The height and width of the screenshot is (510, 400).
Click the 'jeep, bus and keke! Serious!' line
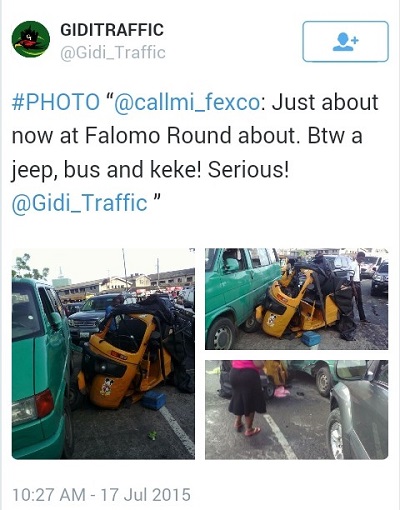(150, 170)
